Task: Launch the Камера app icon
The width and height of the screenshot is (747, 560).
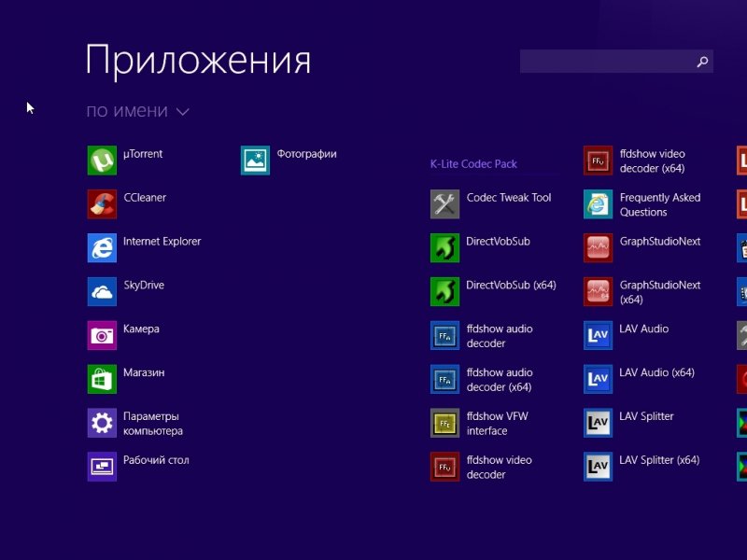Action: pos(102,335)
